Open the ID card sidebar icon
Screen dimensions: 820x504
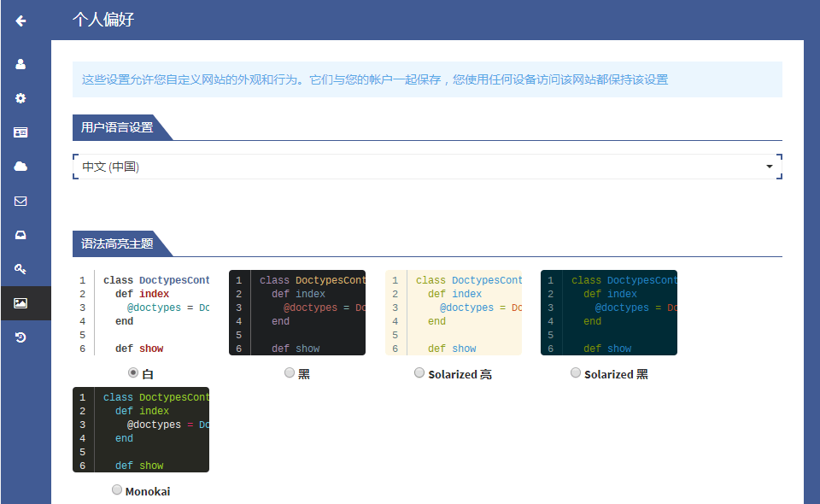coord(20,132)
